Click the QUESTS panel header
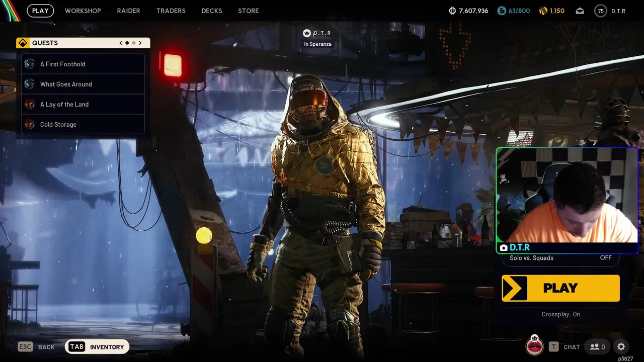The height and width of the screenshot is (362, 644). [x=83, y=43]
